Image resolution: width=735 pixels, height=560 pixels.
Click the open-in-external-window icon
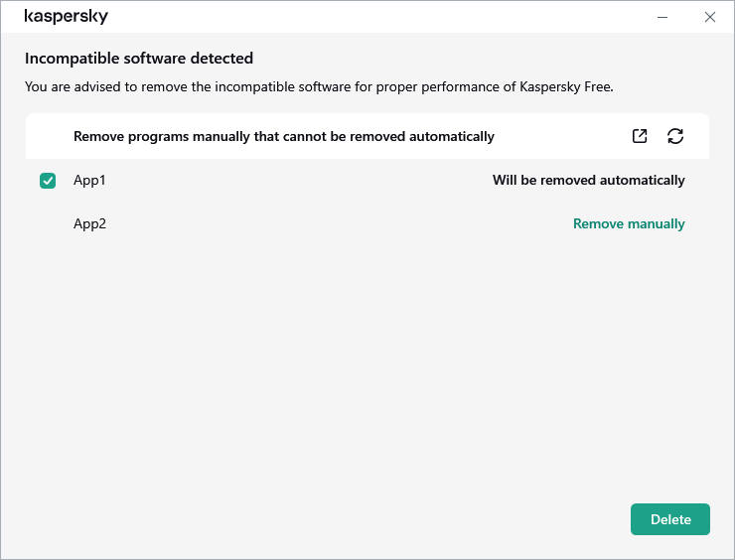(x=640, y=136)
